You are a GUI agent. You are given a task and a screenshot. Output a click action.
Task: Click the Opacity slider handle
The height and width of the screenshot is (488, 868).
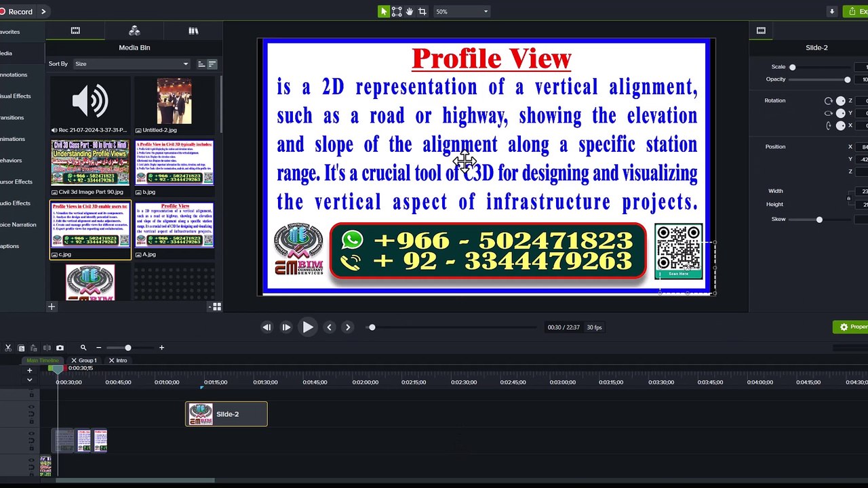pyautogui.click(x=847, y=79)
